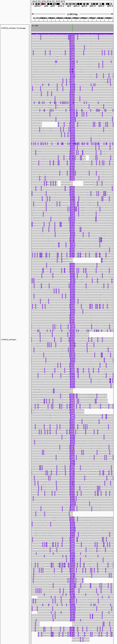Click the red locus marker on the chromosome ideogram
Screen dimensions: 117x644
coord(42,4)
